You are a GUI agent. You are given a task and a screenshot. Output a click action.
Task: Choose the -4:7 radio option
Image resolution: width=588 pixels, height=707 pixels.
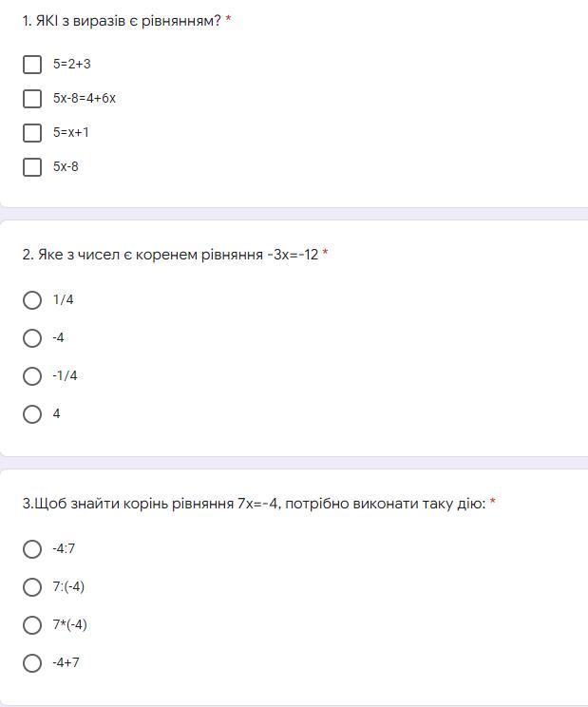click(x=32, y=548)
